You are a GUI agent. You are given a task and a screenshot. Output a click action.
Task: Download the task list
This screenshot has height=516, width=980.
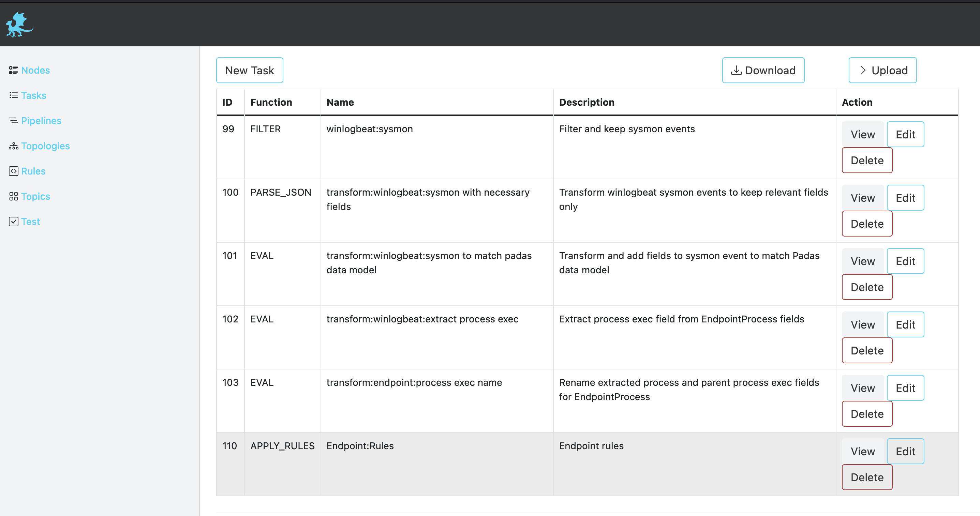(763, 70)
